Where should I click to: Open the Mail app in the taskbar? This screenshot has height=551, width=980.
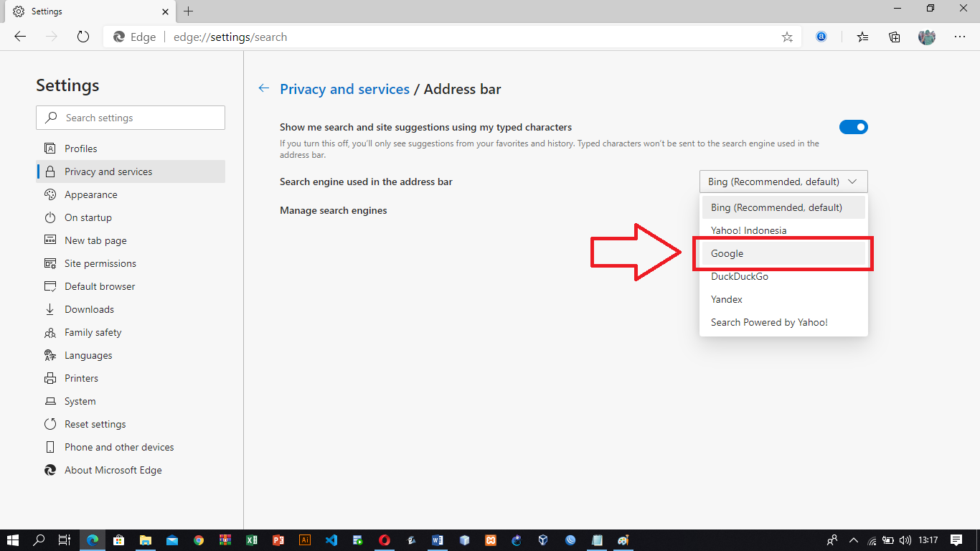coord(172,540)
